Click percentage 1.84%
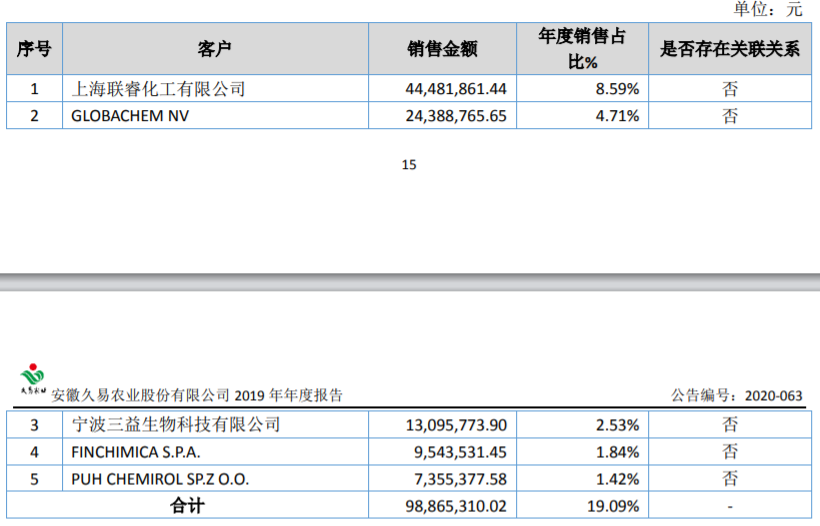 point(618,452)
